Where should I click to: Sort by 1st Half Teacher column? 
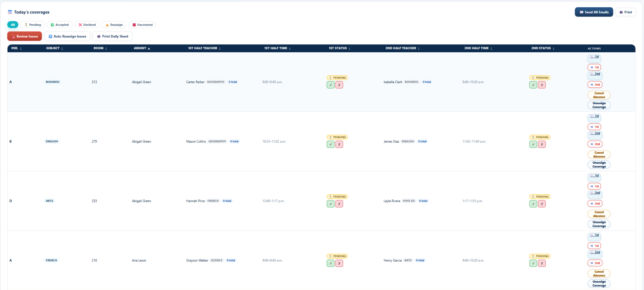(x=204, y=48)
